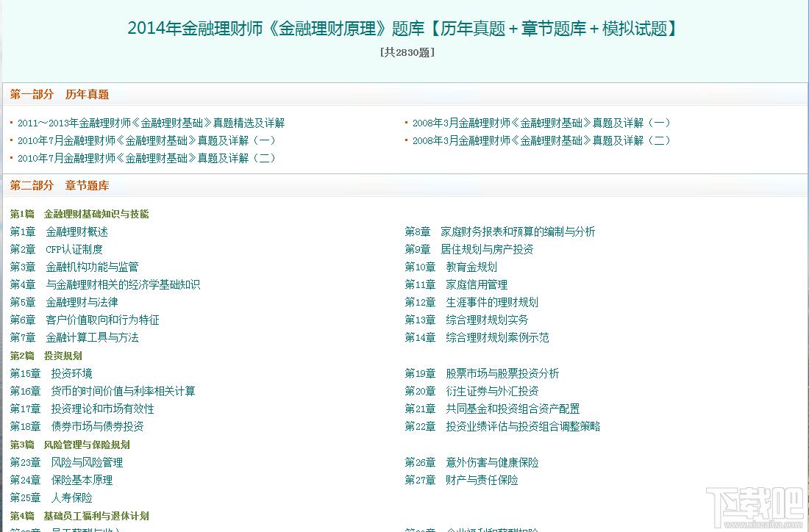Image resolution: width=809 pixels, height=532 pixels.
Task: Open 第22章 投资业绩评估与投资组合调整策略
Action: coord(502,426)
